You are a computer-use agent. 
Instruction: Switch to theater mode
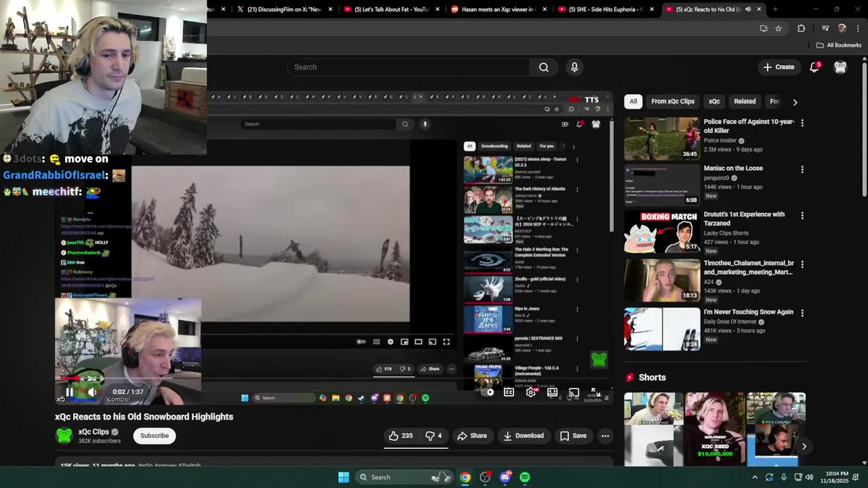pos(553,392)
